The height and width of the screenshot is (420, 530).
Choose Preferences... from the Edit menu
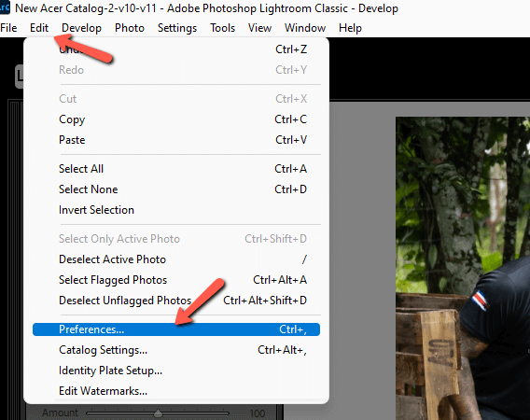(176, 329)
